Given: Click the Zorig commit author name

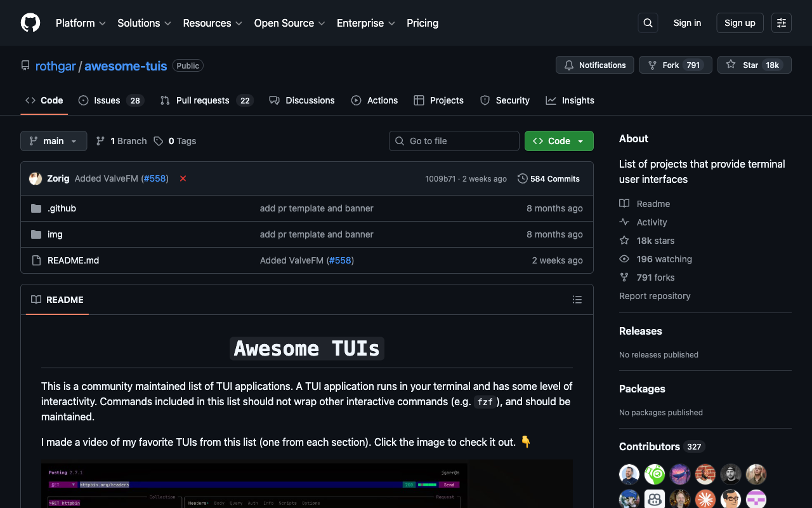Looking at the screenshot, I should click(58, 178).
